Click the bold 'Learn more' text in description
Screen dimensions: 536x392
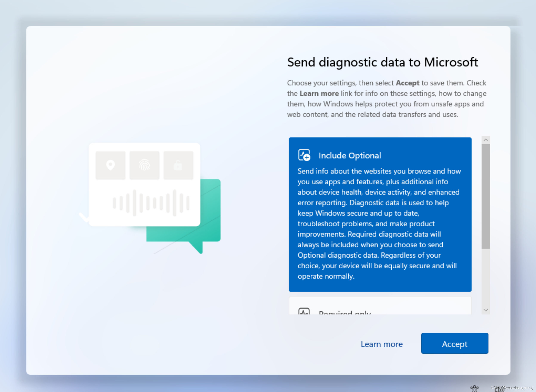[319, 94]
